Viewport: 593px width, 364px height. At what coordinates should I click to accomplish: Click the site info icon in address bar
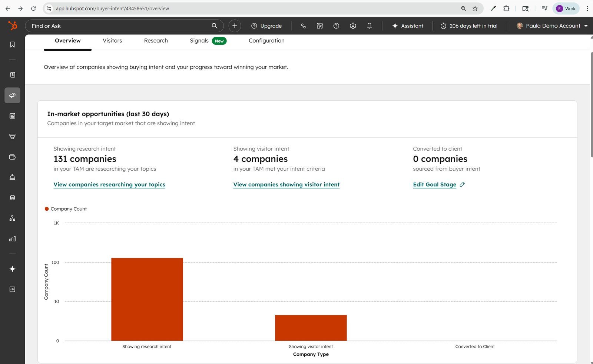49,8
